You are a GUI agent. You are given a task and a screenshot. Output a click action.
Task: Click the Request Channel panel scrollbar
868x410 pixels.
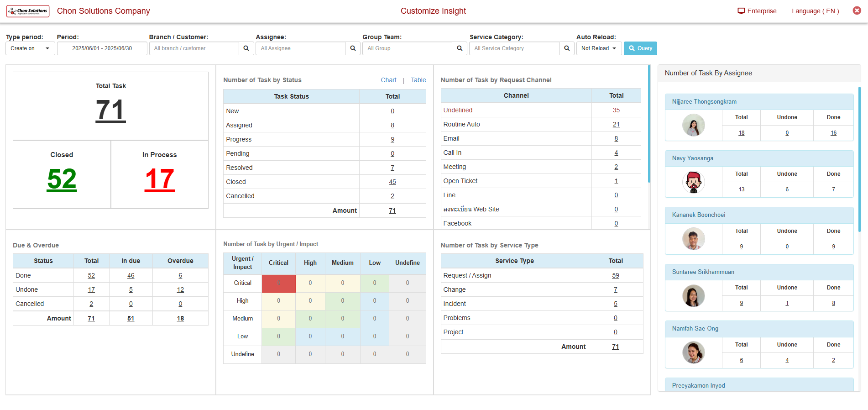649,124
